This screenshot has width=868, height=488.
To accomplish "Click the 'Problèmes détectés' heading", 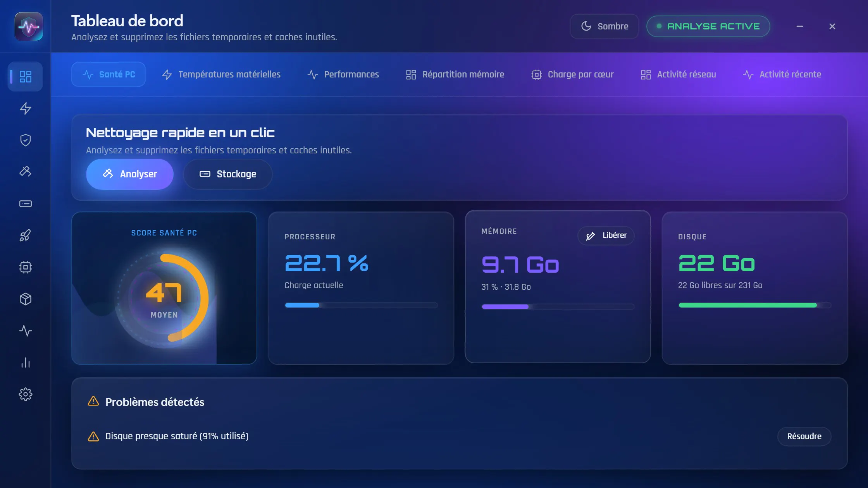I will pos(155,402).
